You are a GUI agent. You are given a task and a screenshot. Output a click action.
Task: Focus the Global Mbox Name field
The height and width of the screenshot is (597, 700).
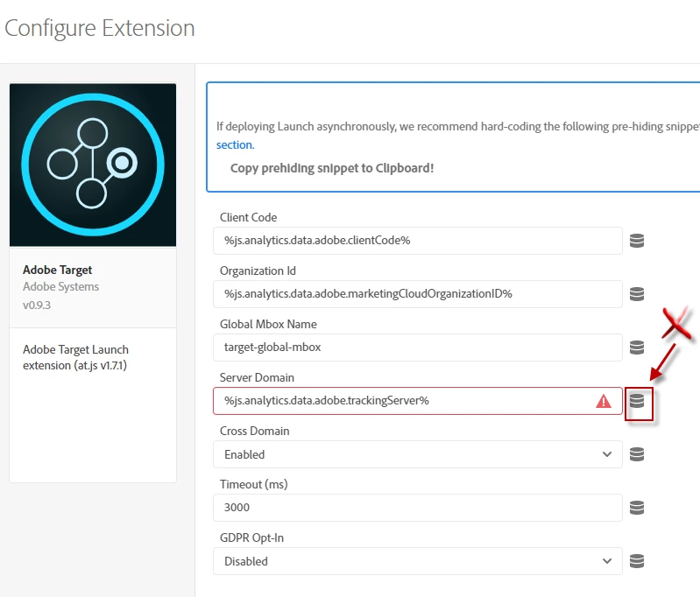417,348
